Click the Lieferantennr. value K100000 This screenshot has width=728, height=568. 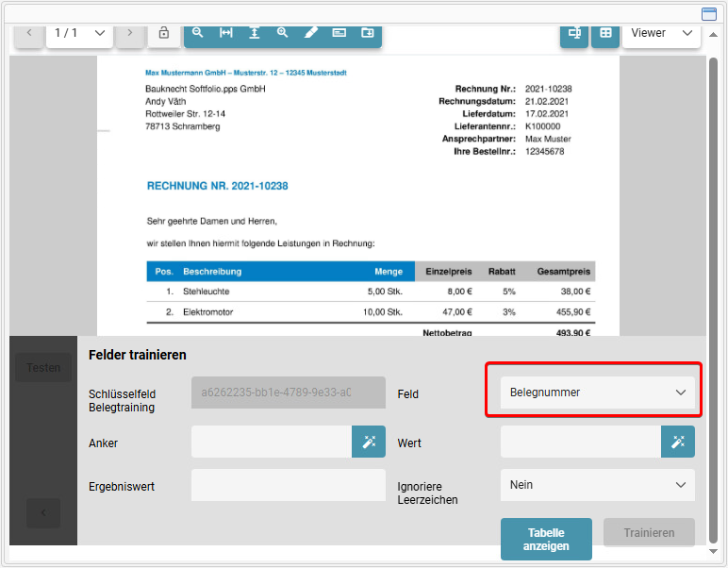tap(543, 126)
